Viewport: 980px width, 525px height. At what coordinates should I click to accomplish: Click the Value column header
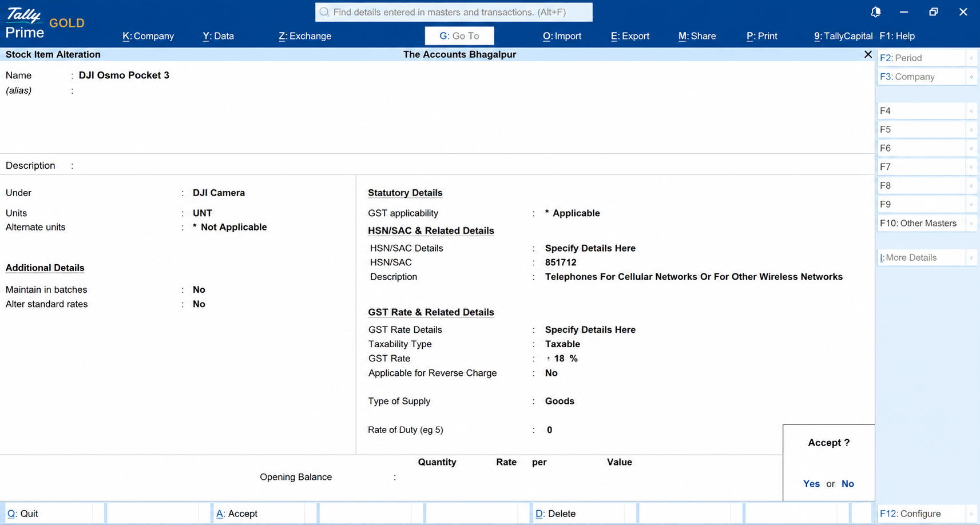tap(620, 462)
